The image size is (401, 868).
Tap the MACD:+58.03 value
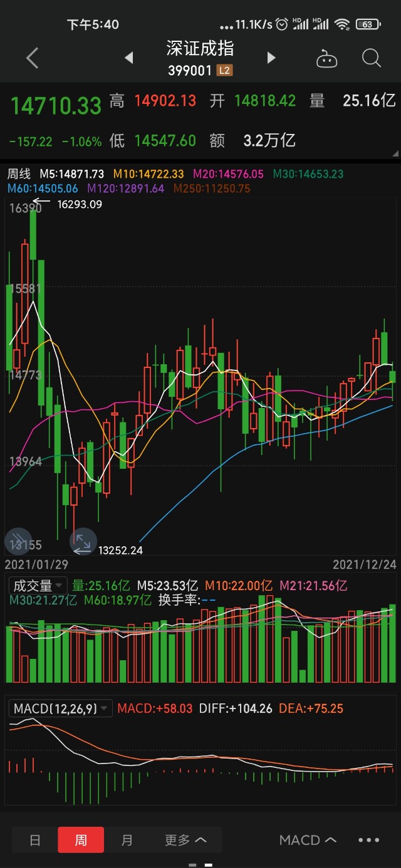155,708
